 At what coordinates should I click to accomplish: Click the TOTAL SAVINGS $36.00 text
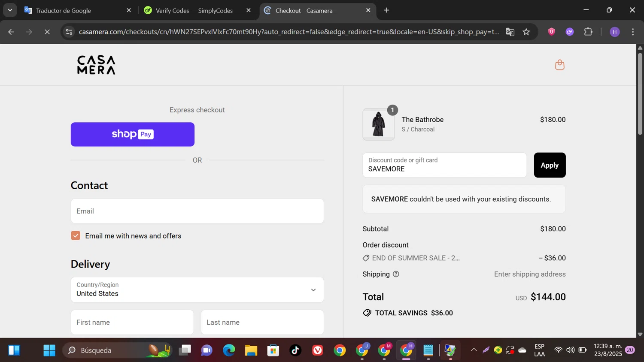pyautogui.click(x=414, y=313)
